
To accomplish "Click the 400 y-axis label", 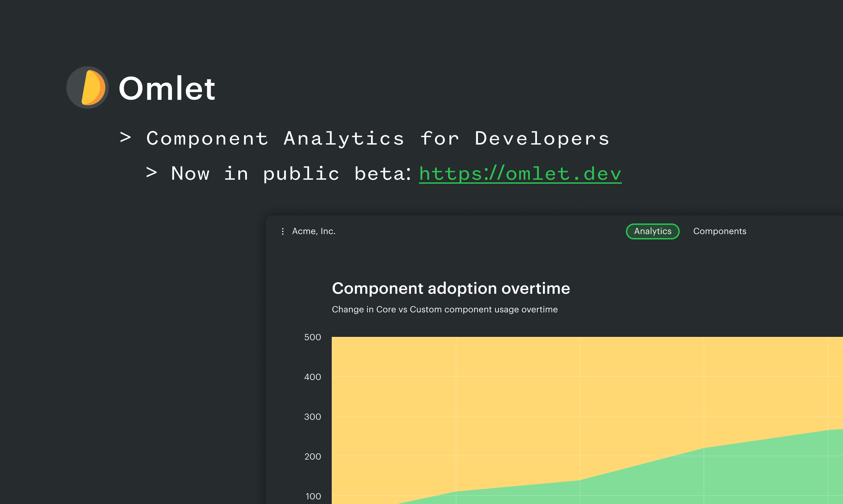I will (312, 377).
